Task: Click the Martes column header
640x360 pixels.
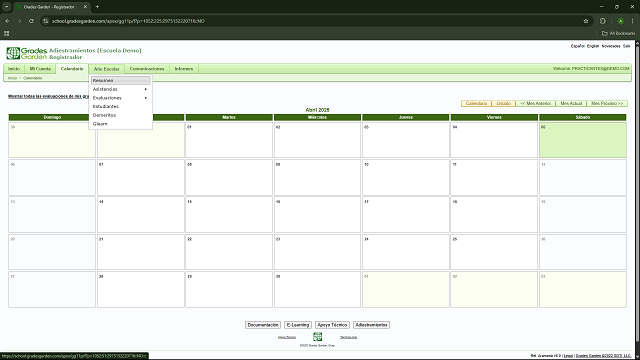Action: click(229, 118)
